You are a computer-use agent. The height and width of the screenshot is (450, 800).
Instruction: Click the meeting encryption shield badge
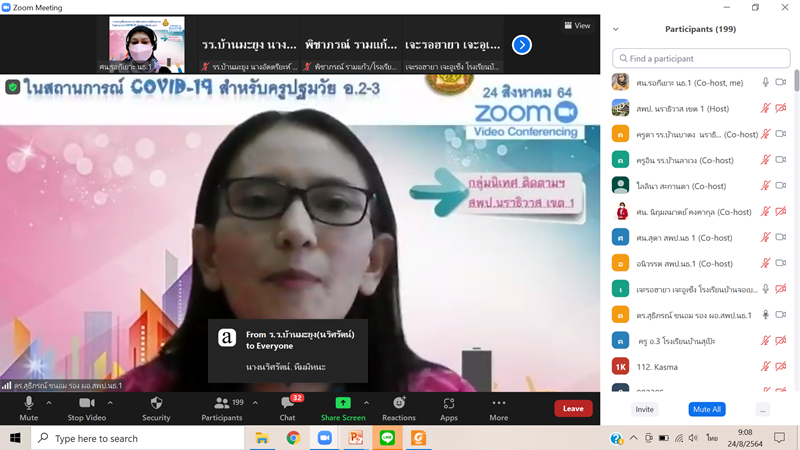coord(12,87)
